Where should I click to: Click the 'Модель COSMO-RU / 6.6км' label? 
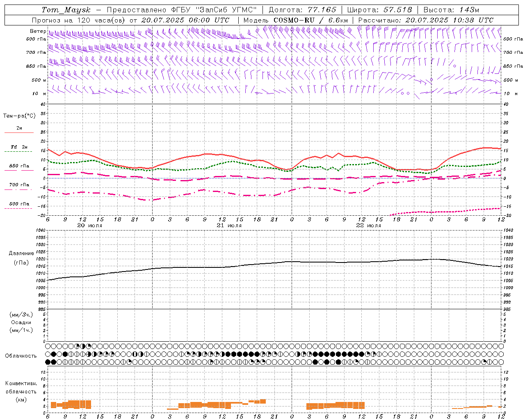click(x=296, y=20)
